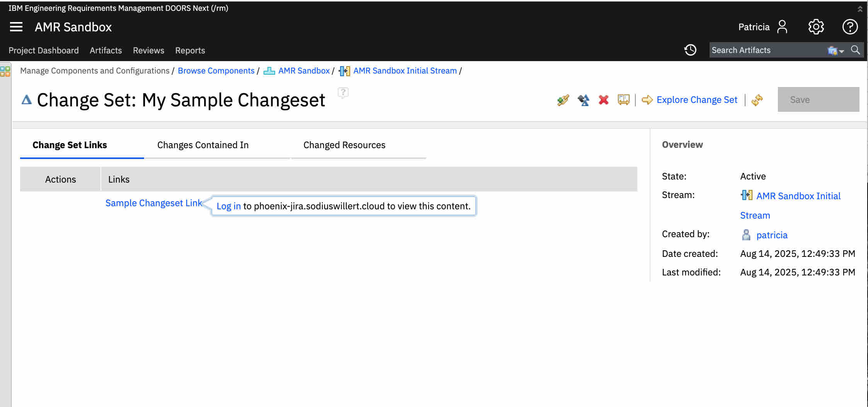Collapse the banner with the double chevron
Image resolution: width=868 pixels, height=407 pixels.
(860, 9)
